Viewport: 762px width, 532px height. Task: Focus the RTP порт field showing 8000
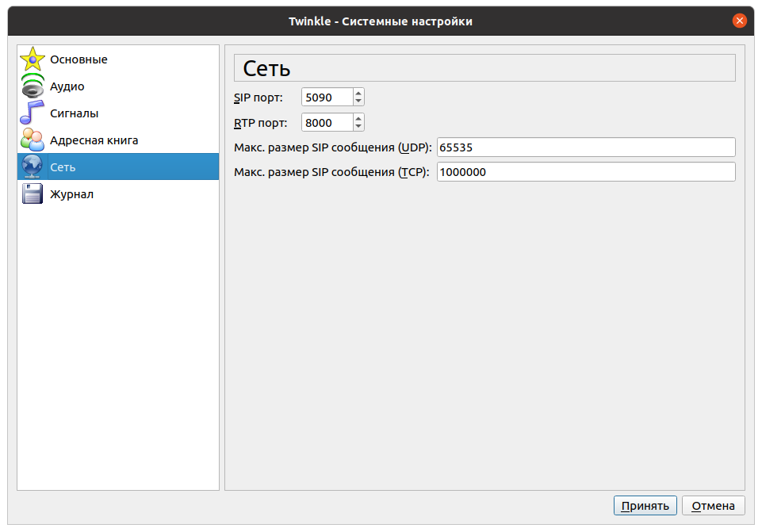coord(327,122)
